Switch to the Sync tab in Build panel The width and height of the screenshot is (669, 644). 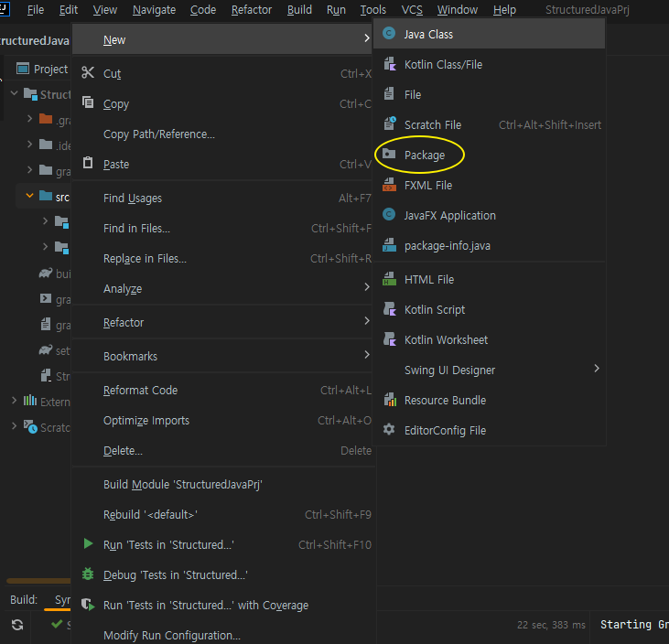click(62, 600)
